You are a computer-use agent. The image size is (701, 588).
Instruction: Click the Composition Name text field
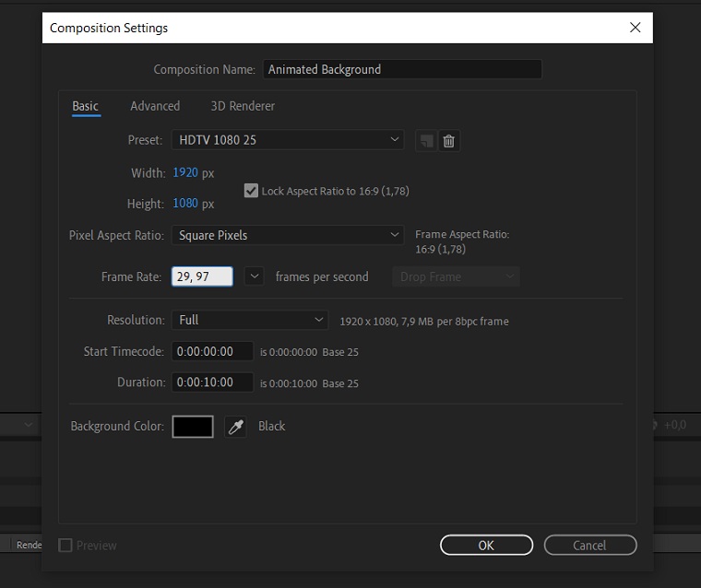coord(402,69)
